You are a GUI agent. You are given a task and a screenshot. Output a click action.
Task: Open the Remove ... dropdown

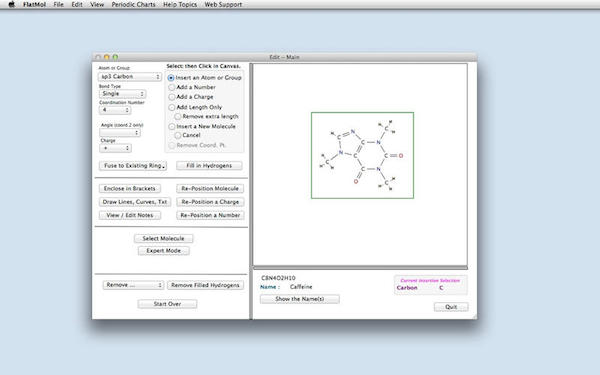(133, 285)
